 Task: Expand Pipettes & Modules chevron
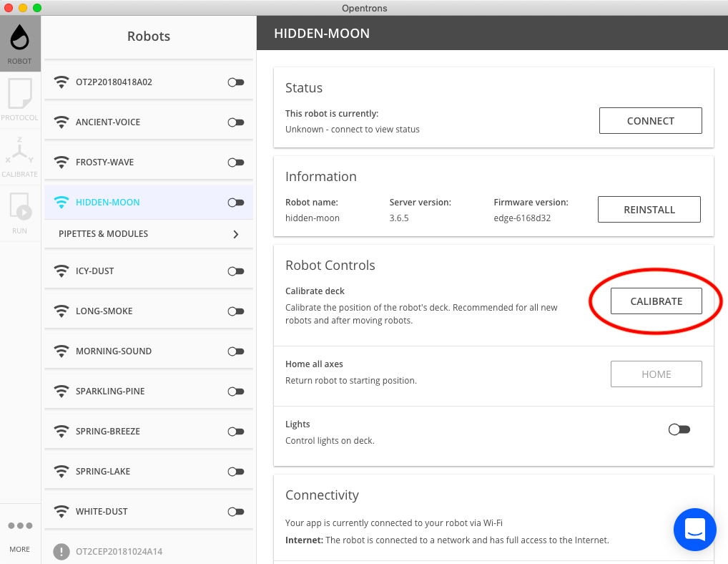tap(236, 234)
